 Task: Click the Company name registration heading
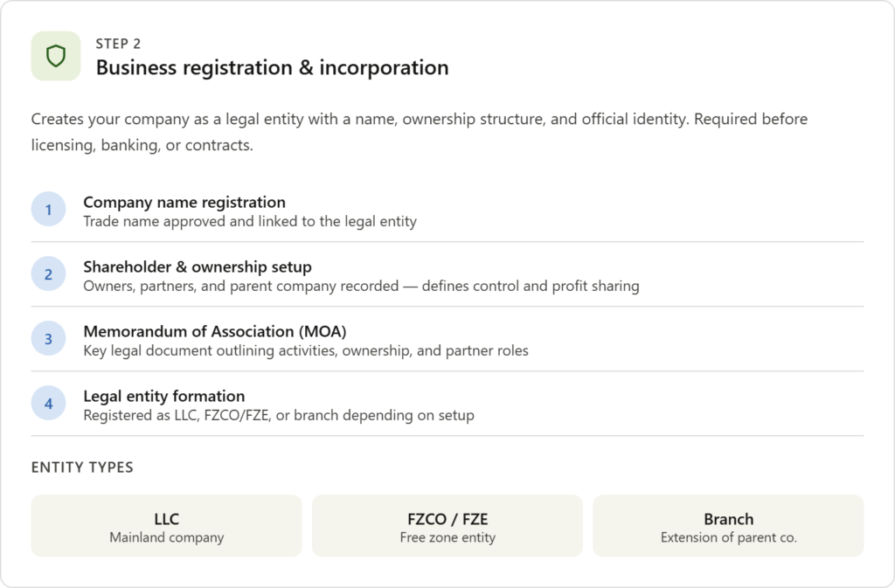(184, 203)
